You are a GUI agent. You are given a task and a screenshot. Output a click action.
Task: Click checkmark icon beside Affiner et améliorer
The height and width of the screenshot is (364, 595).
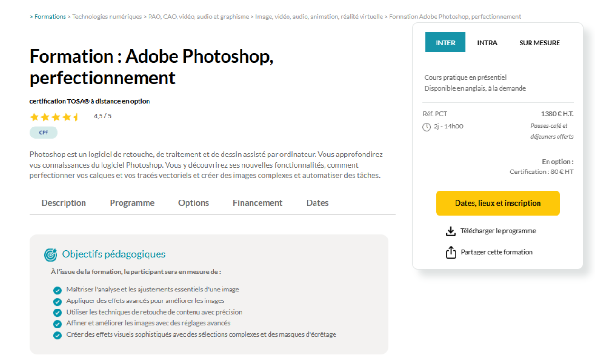pos(57,324)
